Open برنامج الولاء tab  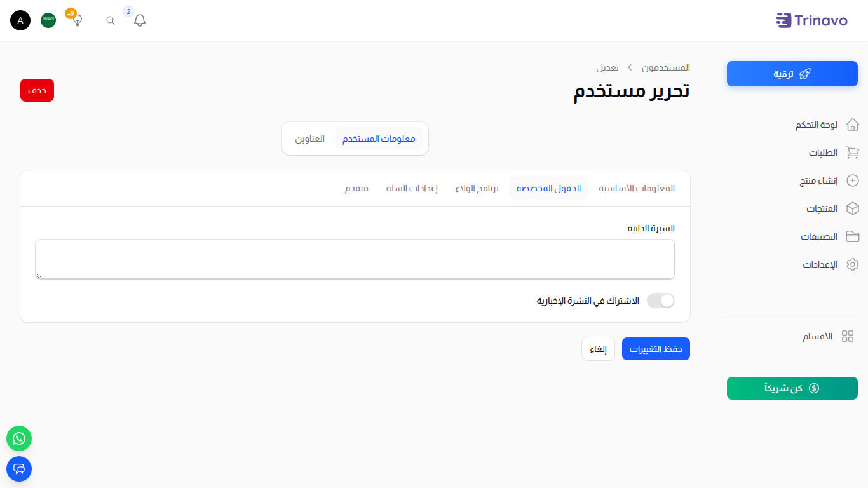pyautogui.click(x=477, y=188)
